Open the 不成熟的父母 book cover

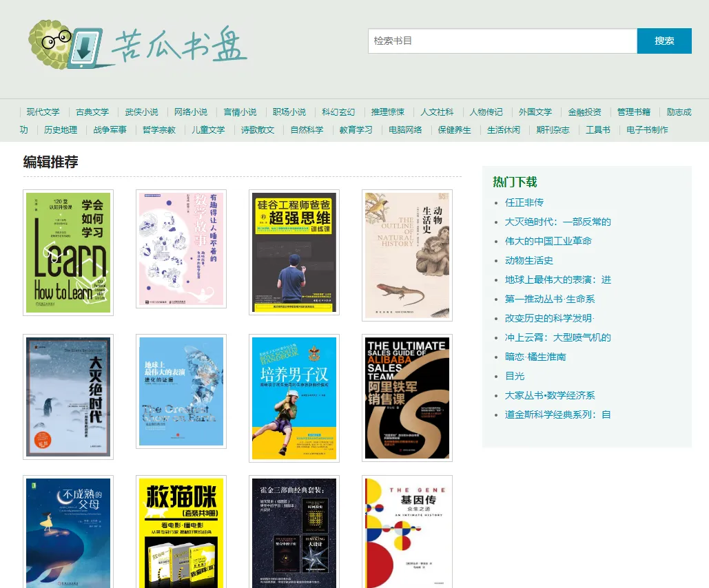[x=68, y=532]
